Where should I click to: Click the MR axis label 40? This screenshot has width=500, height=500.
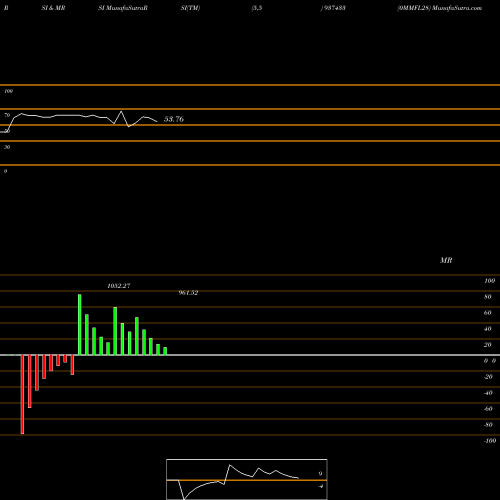[x=488, y=329]
